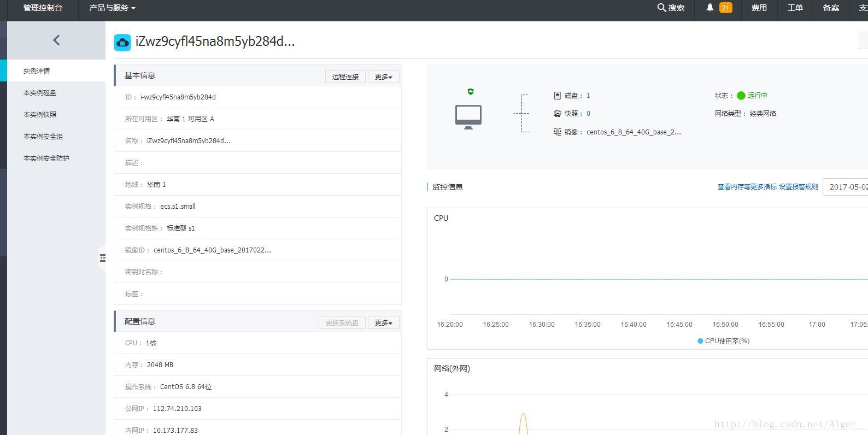Screen dimensions: 868x435
Task: Click the 监控信息 section heading
Action: point(448,187)
